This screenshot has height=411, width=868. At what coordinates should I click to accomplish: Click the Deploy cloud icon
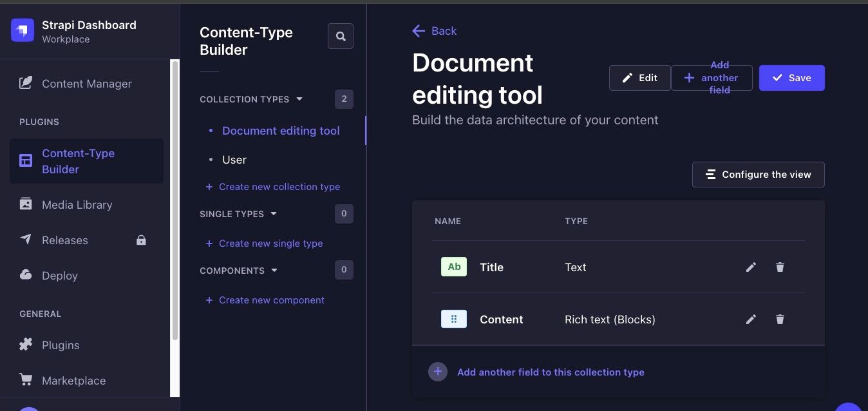pos(26,275)
